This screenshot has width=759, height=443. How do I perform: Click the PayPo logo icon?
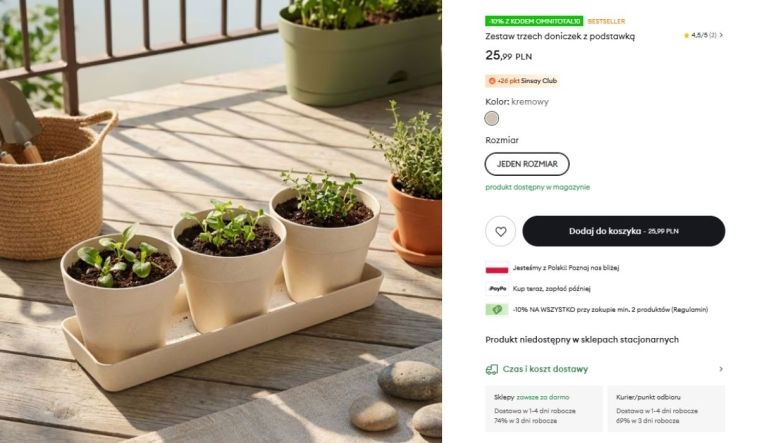[496, 288]
